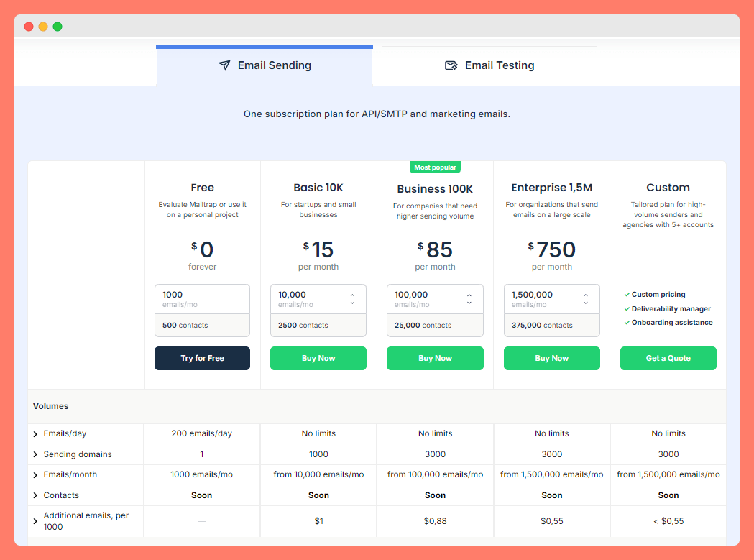Expand the Emails/month row chevron
The height and width of the screenshot is (560, 754).
pyautogui.click(x=35, y=475)
